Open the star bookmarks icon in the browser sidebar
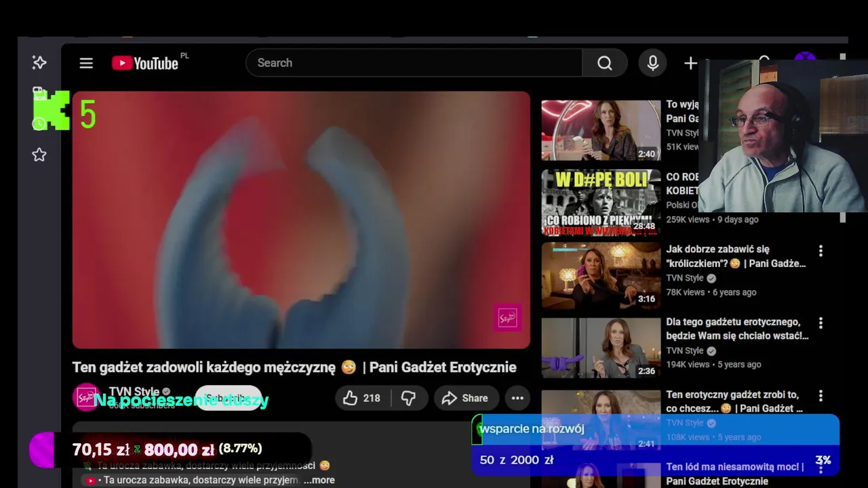 [x=39, y=155]
